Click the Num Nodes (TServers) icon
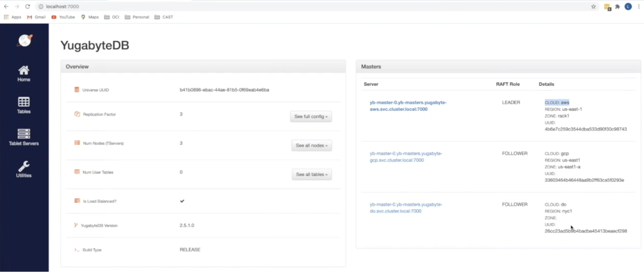644x272 pixels. pyautogui.click(x=77, y=143)
